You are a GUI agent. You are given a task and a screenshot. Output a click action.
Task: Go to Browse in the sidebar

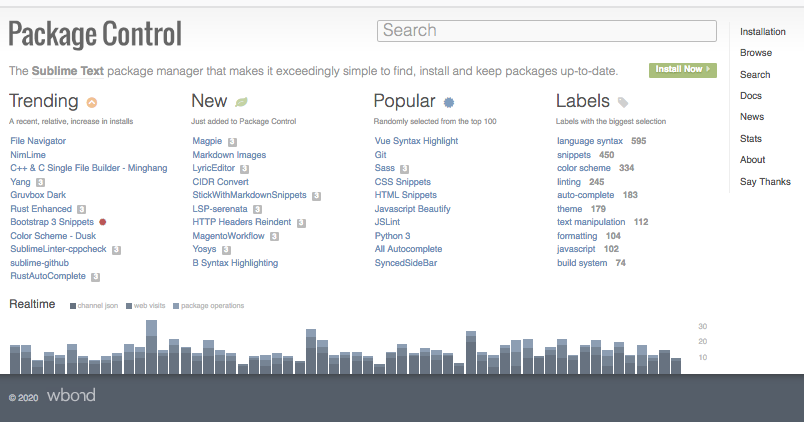pyautogui.click(x=756, y=53)
